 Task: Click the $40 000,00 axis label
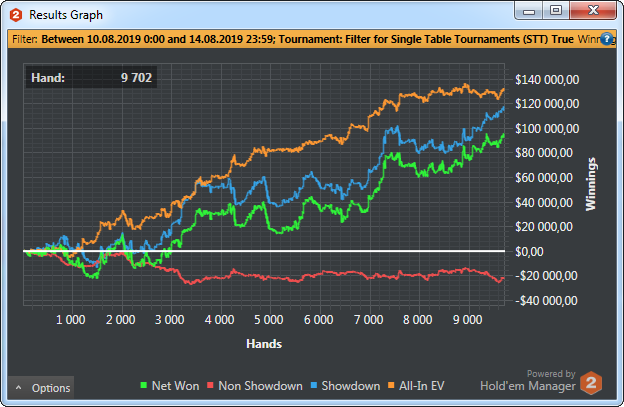[544, 203]
